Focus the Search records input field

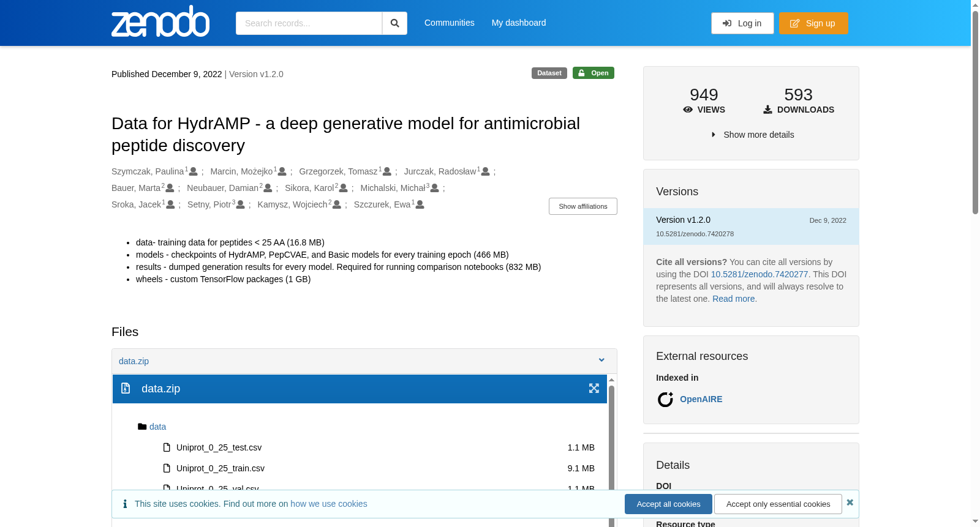tap(309, 23)
